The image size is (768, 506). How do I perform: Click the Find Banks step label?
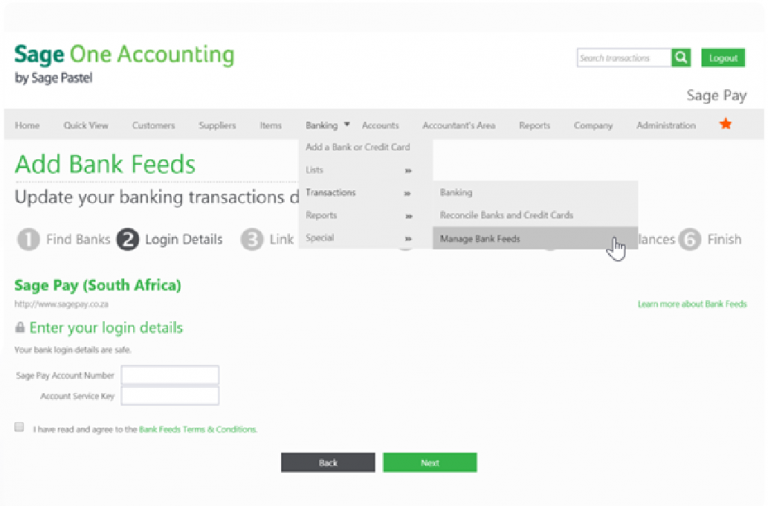click(x=78, y=240)
